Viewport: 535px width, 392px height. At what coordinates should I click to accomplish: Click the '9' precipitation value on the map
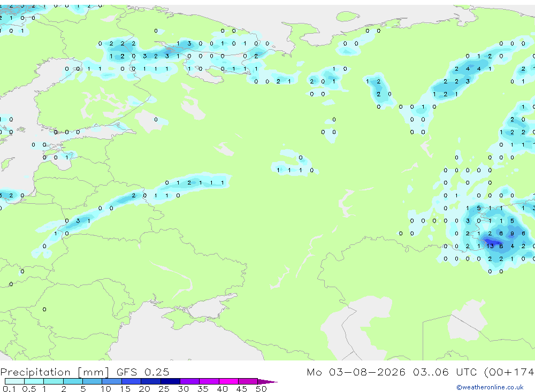click(x=512, y=233)
